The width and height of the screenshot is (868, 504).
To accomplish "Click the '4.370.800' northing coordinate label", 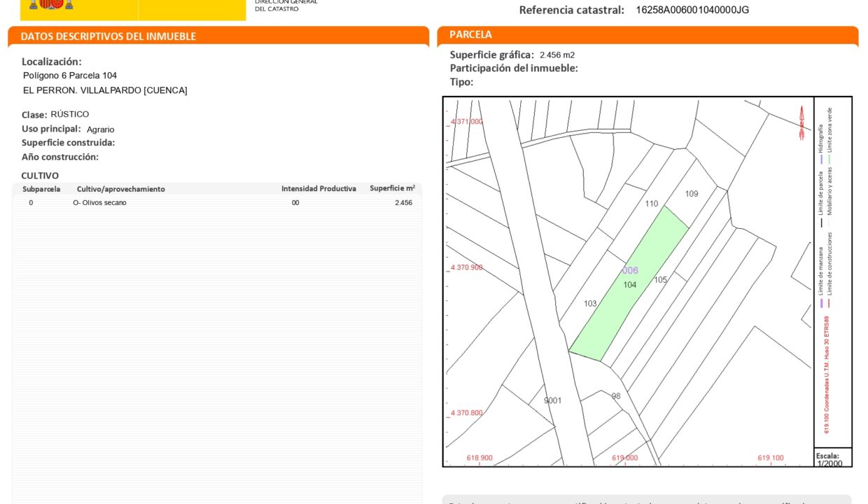I will tap(466, 413).
